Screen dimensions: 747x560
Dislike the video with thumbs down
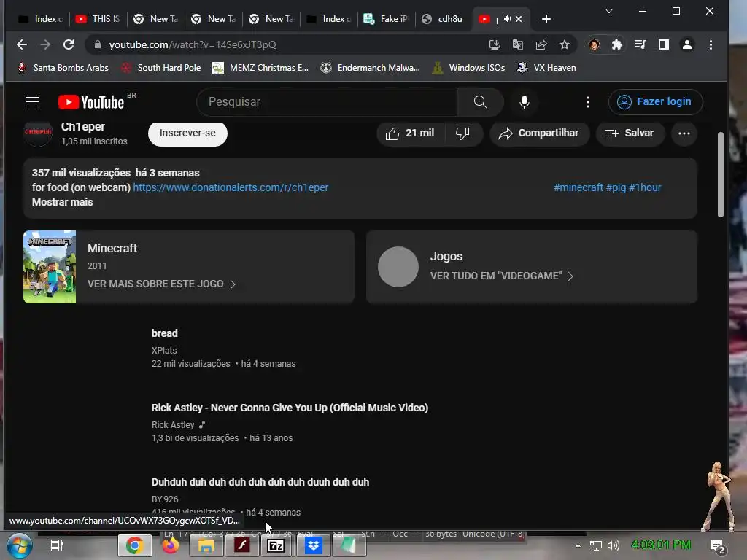462,133
